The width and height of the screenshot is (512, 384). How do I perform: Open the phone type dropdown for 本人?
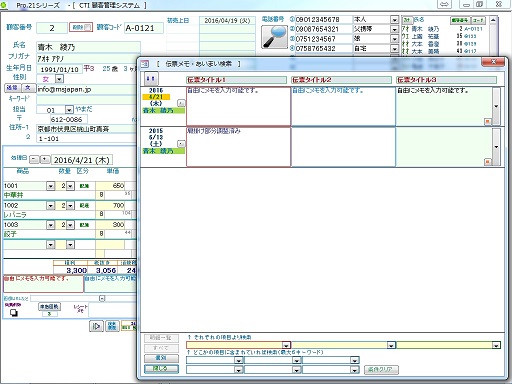[x=394, y=20]
